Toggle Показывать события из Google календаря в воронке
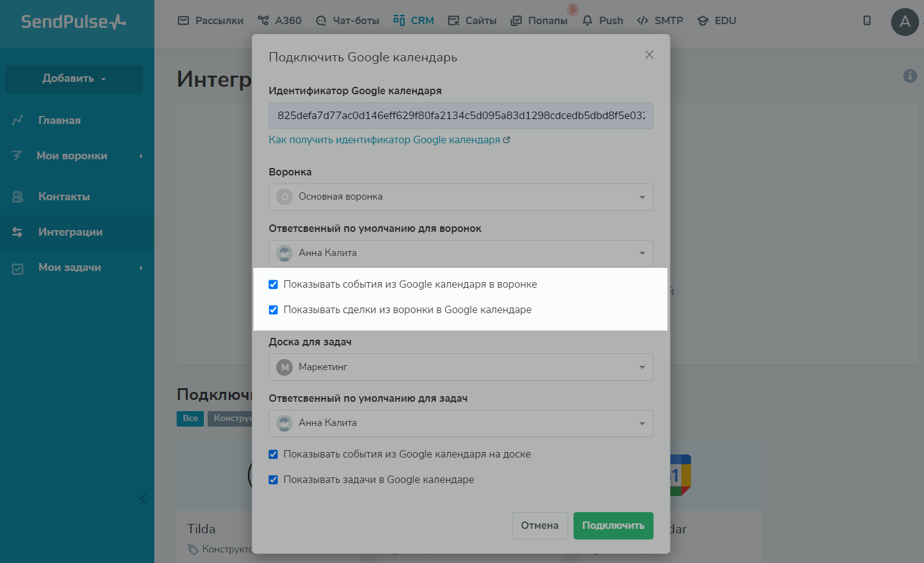The height and width of the screenshot is (563, 924). (273, 285)
